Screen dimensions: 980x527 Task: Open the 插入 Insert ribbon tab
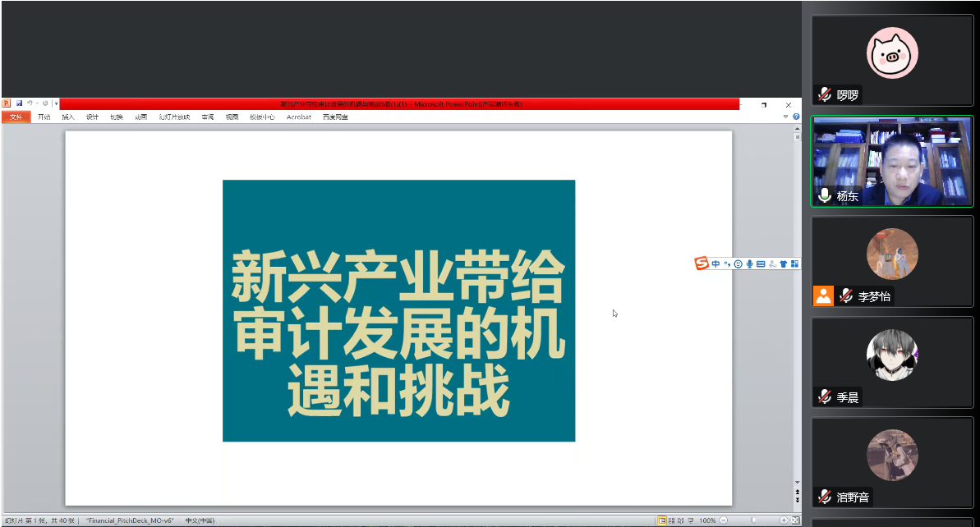coord(68,117)
